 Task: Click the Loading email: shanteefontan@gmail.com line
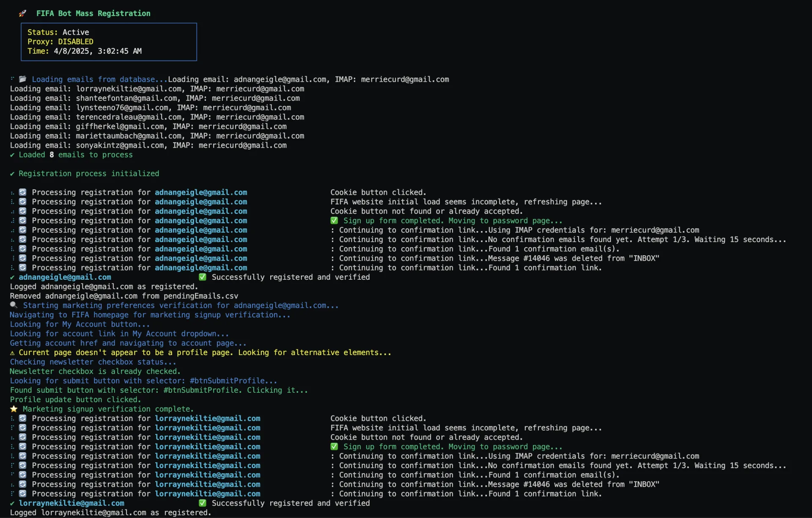(x=155, y=98)
